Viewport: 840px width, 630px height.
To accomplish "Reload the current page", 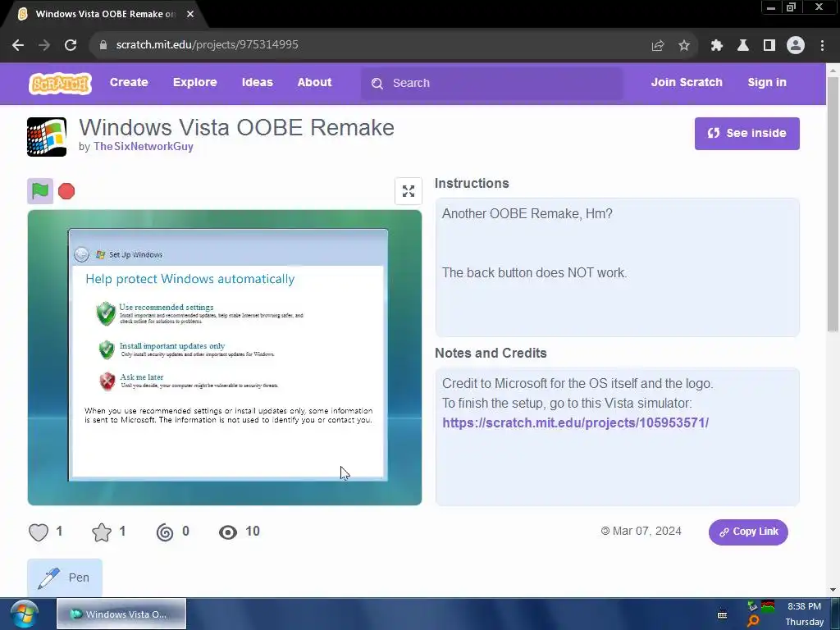I will (x=71, y=45).
